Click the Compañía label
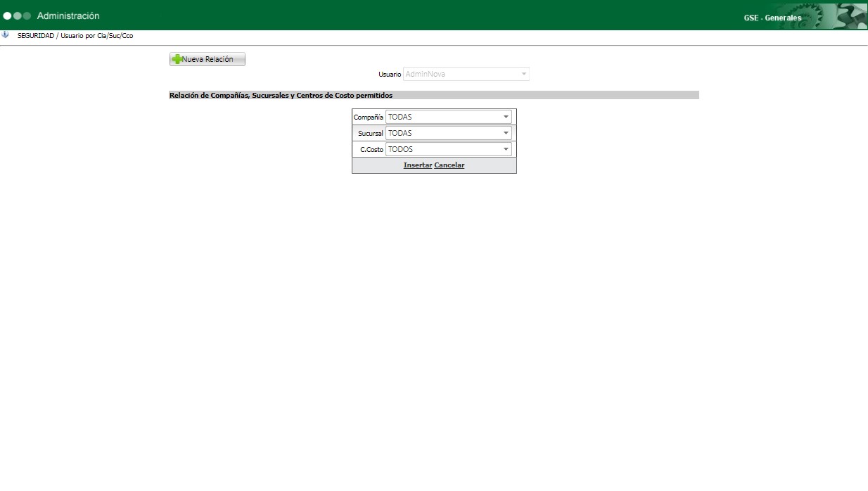Screen dimensions: 868x491 (x=368, y=117)
